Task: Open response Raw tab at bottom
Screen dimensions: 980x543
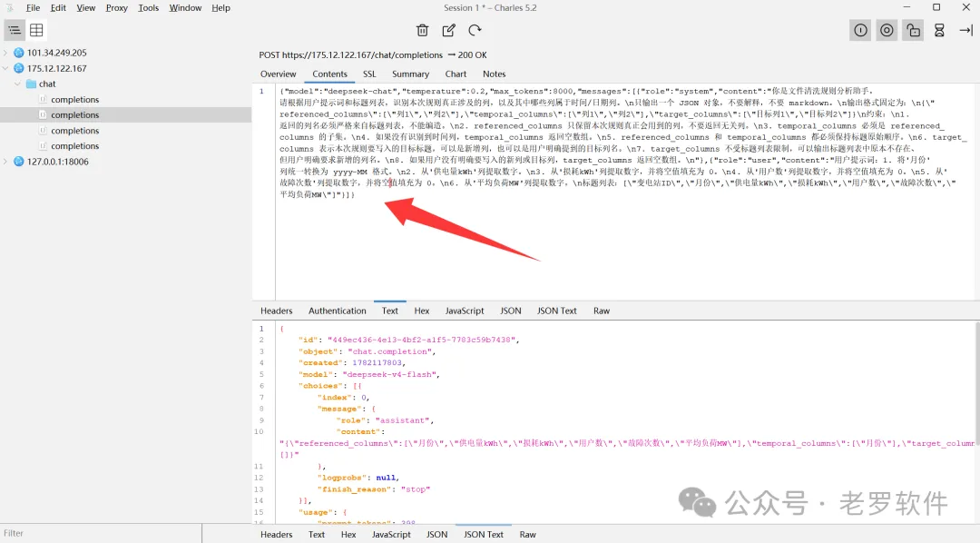Action: 527,535
